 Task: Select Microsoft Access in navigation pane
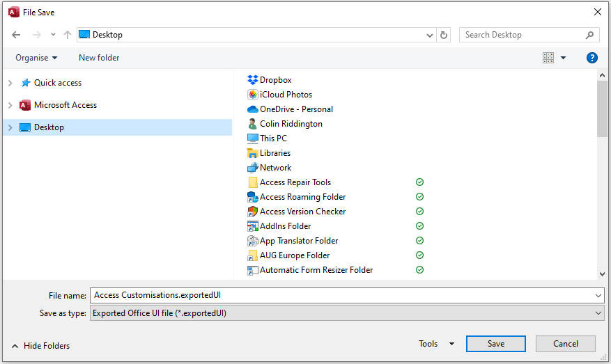pos(65,104)
